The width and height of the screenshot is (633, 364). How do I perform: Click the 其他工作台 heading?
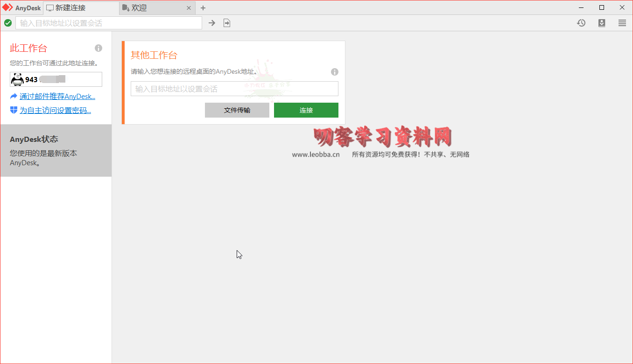[154, 55]
